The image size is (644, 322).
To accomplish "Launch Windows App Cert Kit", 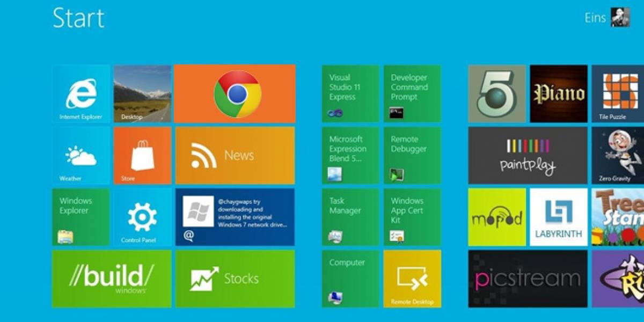I will 412,217.
